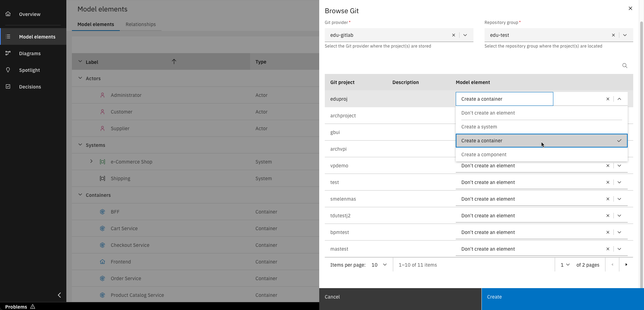Image resolution: width=644 pixels, height=310 pixels.
Task: Open the Git provider dropdown
Action: tap(465, 35)
